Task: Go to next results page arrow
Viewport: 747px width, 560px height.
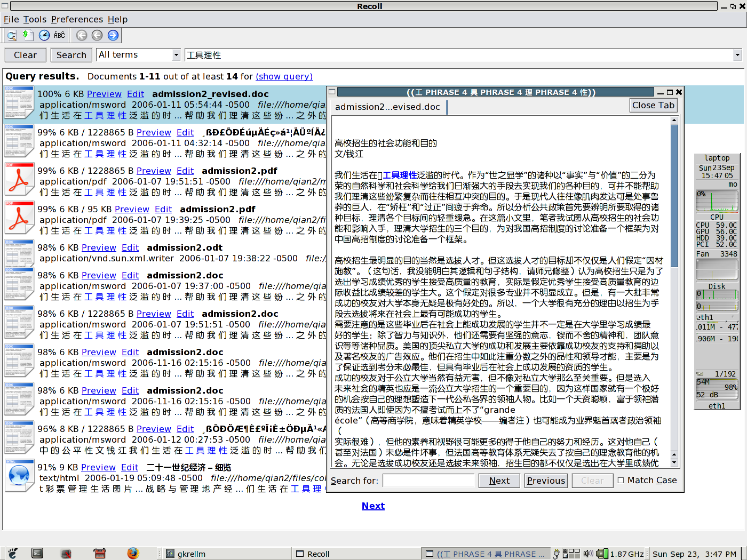Action: 113,36
